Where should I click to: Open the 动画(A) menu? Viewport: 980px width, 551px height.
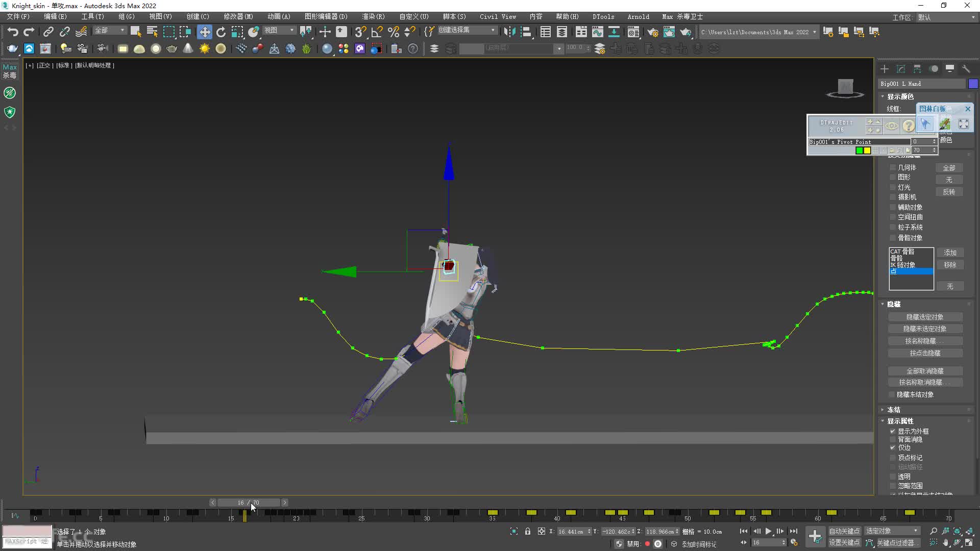point(279,17)
